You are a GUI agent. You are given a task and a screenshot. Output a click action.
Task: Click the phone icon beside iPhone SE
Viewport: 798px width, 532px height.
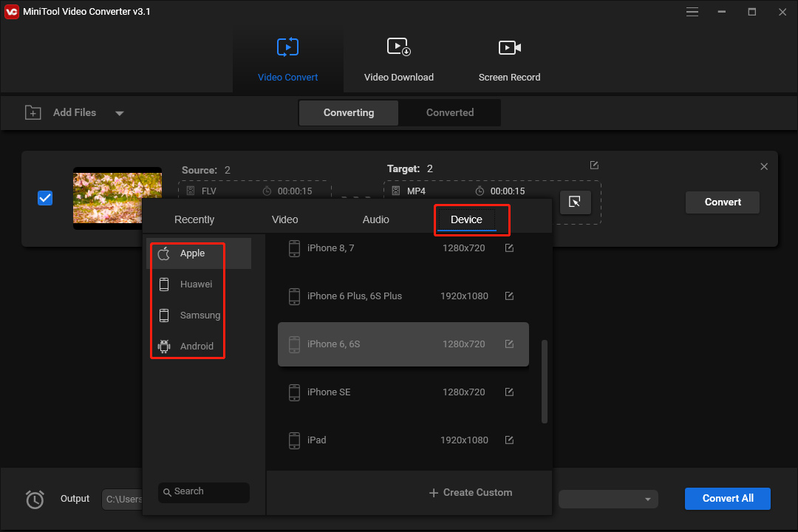[294, 392]
